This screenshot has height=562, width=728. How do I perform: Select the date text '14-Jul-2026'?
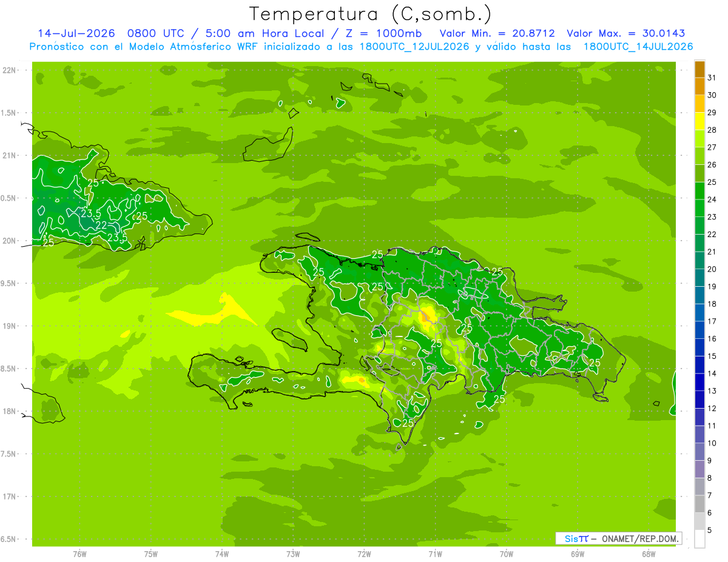coord(76,33)
